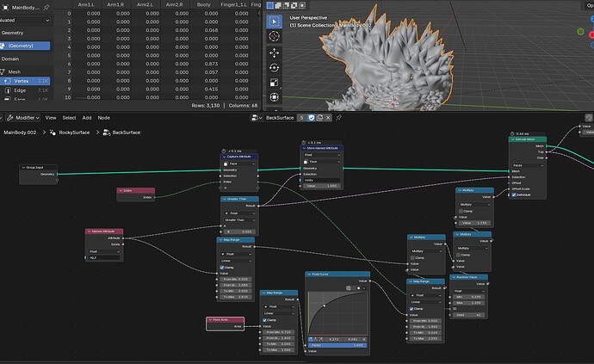The width and height of the screenshot is (594, 364).
Task: Click the Vertex domain icon in spreadsheet
Action: [7, 81]
